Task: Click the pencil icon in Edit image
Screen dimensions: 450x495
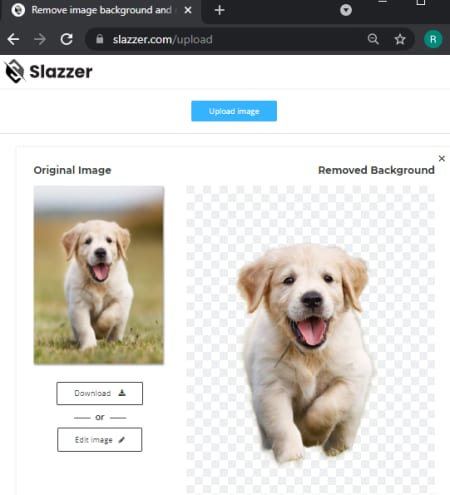Action: (x=122, y=440)
